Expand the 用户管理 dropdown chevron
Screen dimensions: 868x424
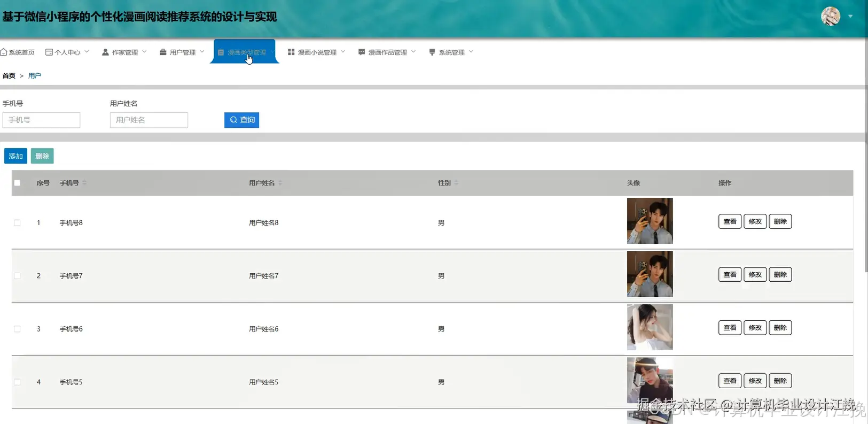202,52
